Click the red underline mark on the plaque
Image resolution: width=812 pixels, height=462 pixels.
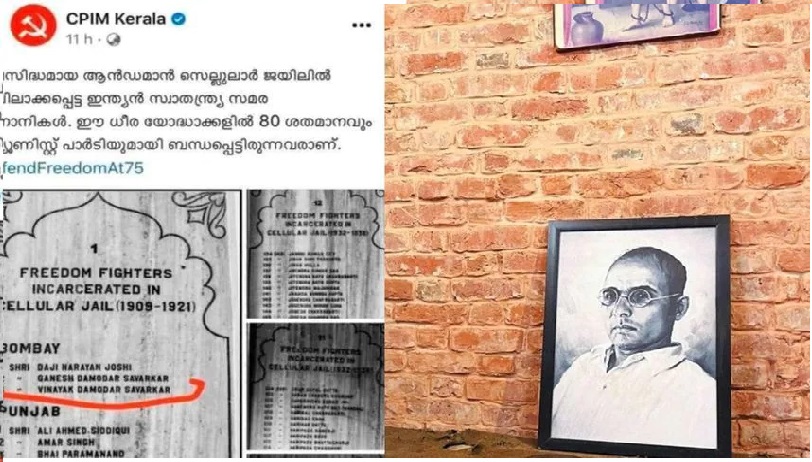104,396
